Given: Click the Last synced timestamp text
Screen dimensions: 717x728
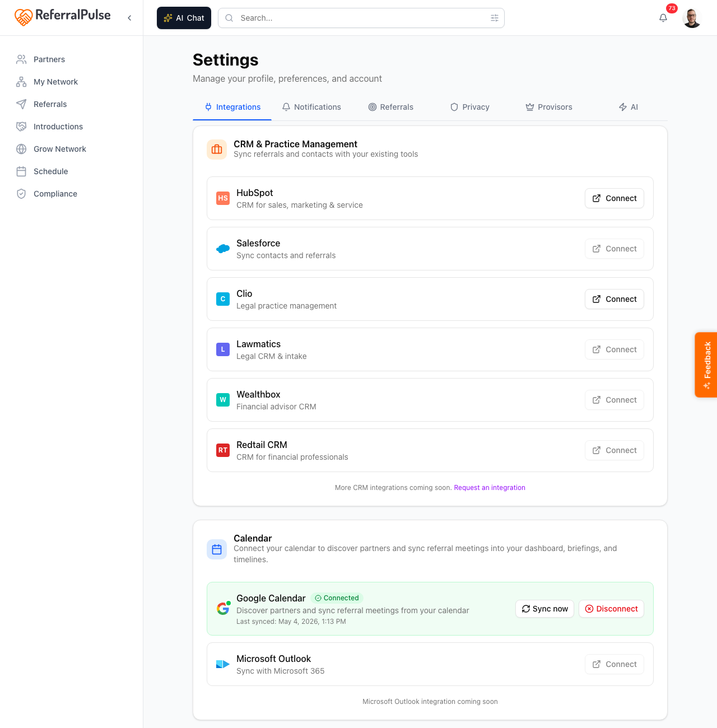Looking at the screenshot, I should click(291, 622).
